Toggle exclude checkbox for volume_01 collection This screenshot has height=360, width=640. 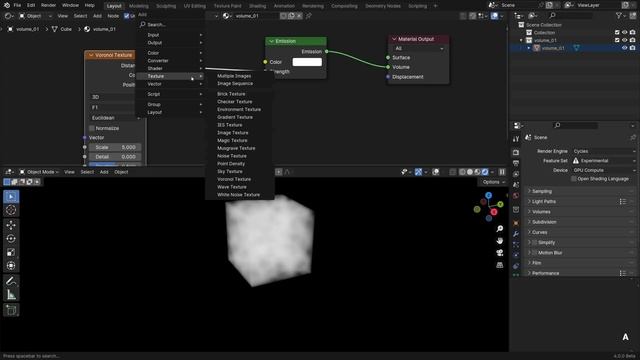[617, 40]
